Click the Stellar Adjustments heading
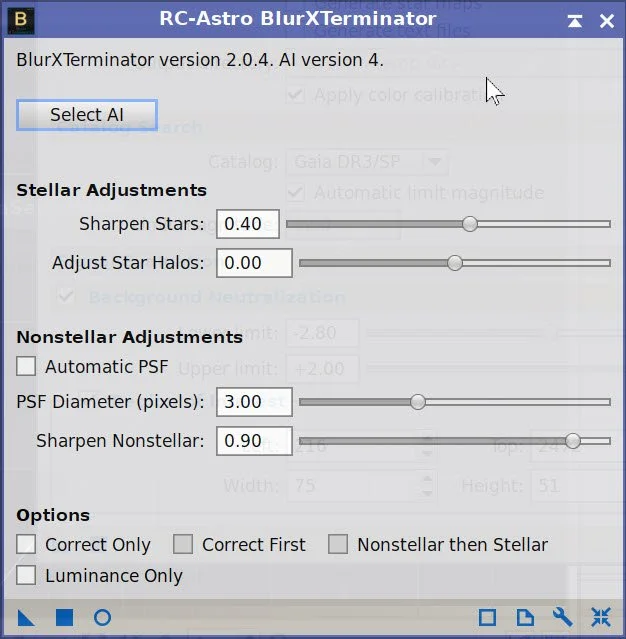Image resolution: width=626 pixels, height=639 pixels. click(x=111, y=190)
